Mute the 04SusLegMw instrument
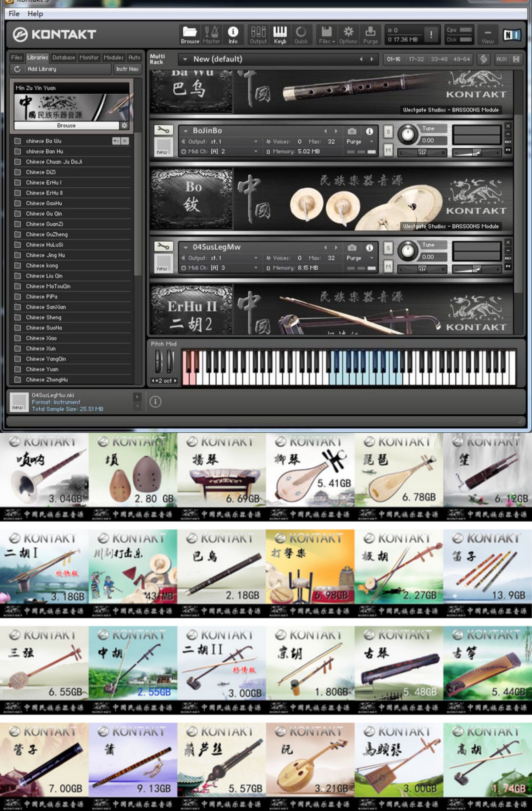Image resolution: width=532 pixels, height=811 pixels. 388,267
